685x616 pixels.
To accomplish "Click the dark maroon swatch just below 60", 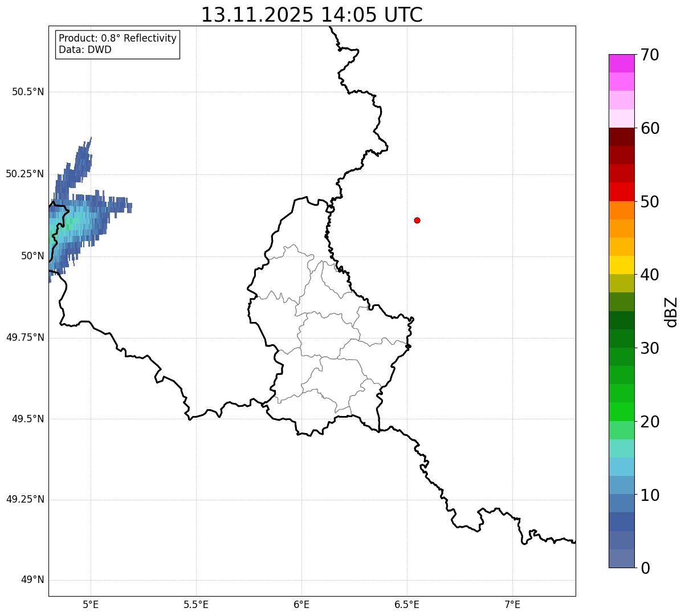I will point(622,137).
